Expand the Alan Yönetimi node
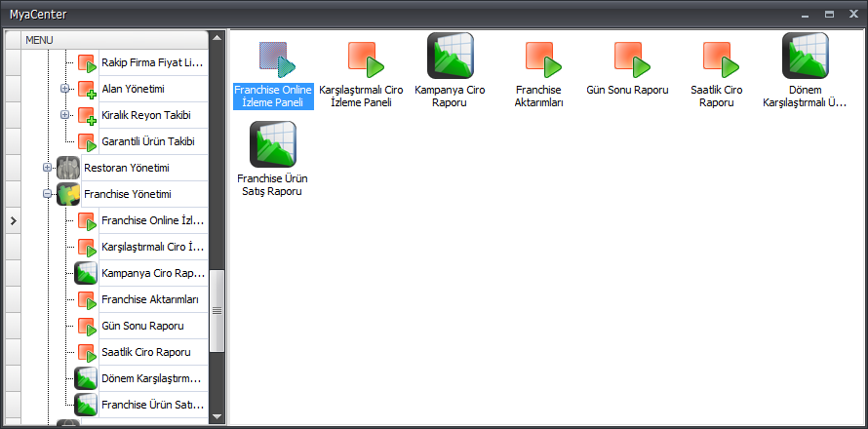The height and width of the screenshot is (429, 868). tap(65, 89)
